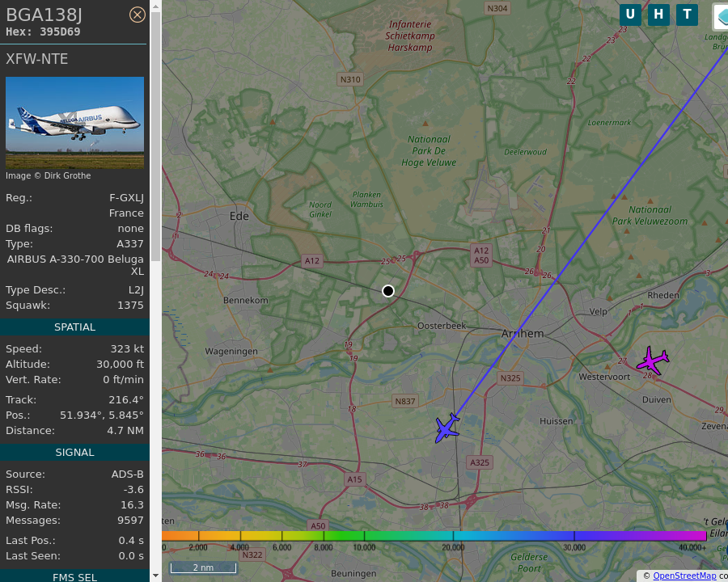
Task: Toggle the U button on the map
Action: (630, 15)
